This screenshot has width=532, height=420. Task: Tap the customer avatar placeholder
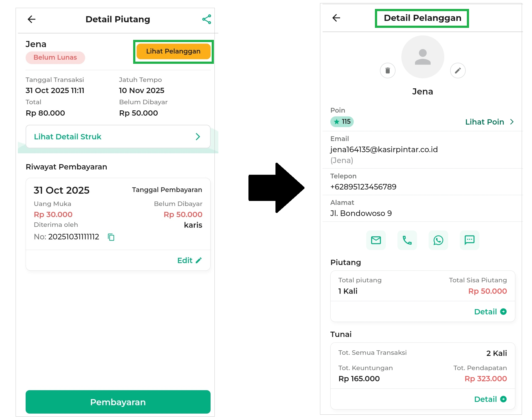pyautogui.click(x=423, y=57)
